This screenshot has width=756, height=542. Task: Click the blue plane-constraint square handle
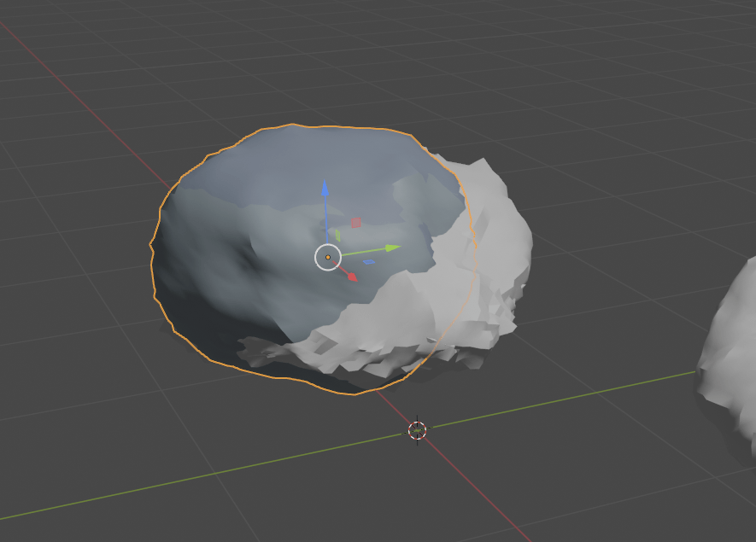[x=370, y=261]
